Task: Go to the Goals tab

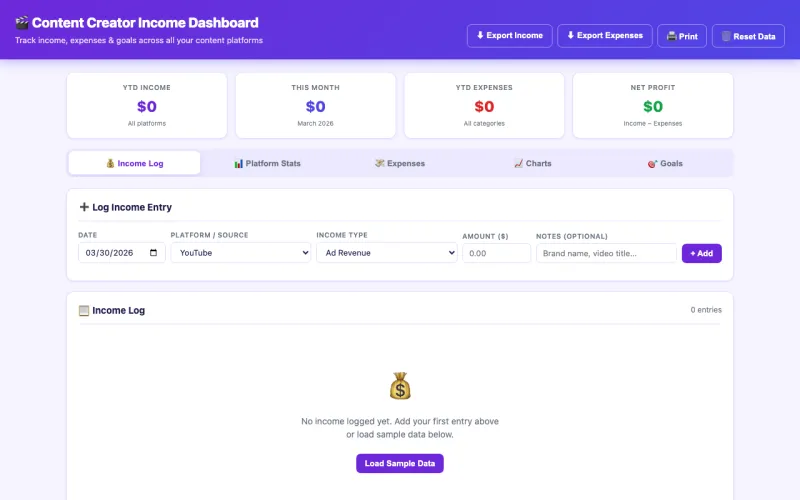Action: pos(665,163)
